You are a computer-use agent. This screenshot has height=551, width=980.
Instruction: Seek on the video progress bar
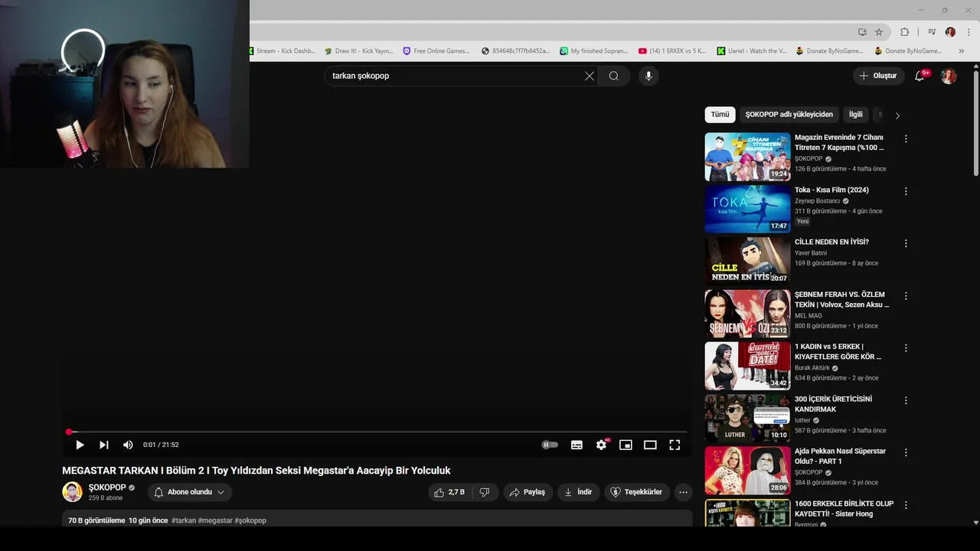pos(377,432)
